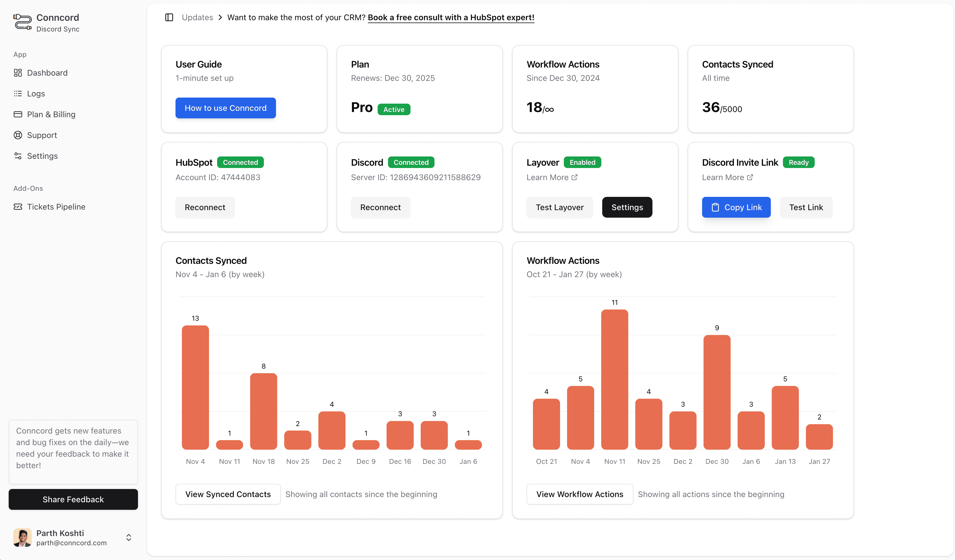Click the Jan 13 bar in Workflow Actions chart
Screen dimensions: 955x560
(785, 417)
